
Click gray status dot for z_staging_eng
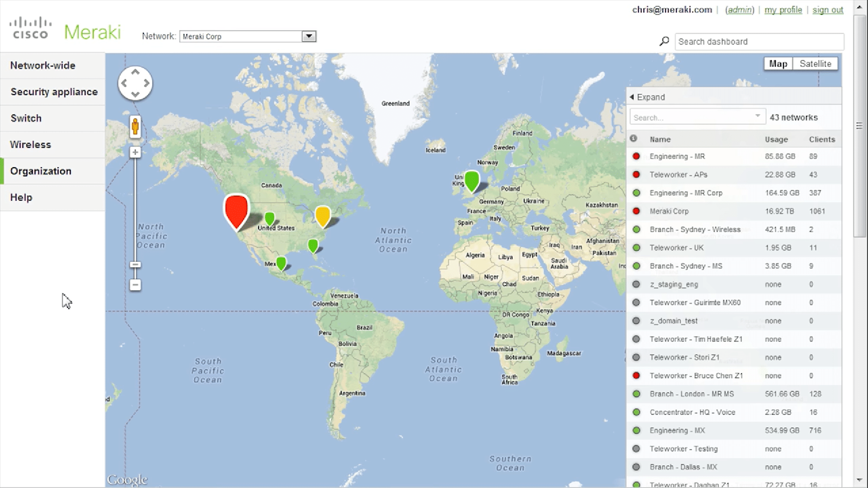tap(636, 284)
